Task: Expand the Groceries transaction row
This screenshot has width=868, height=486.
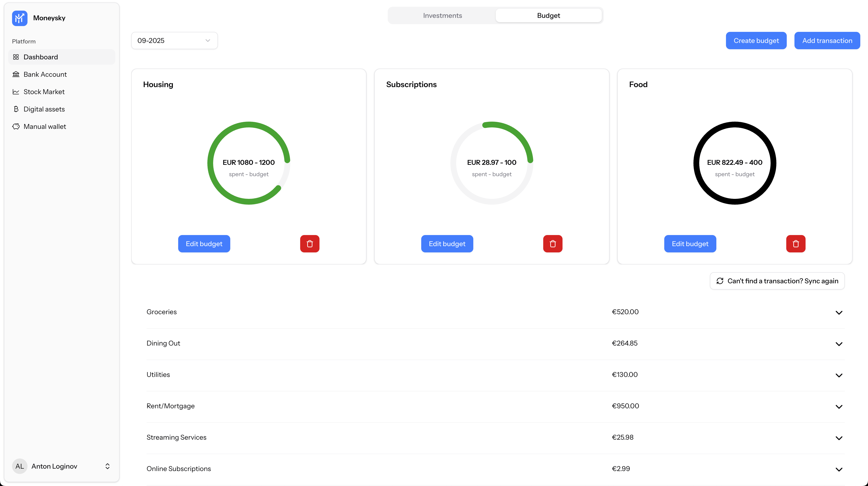Action: pyautogui.click(x=838, y=312)
